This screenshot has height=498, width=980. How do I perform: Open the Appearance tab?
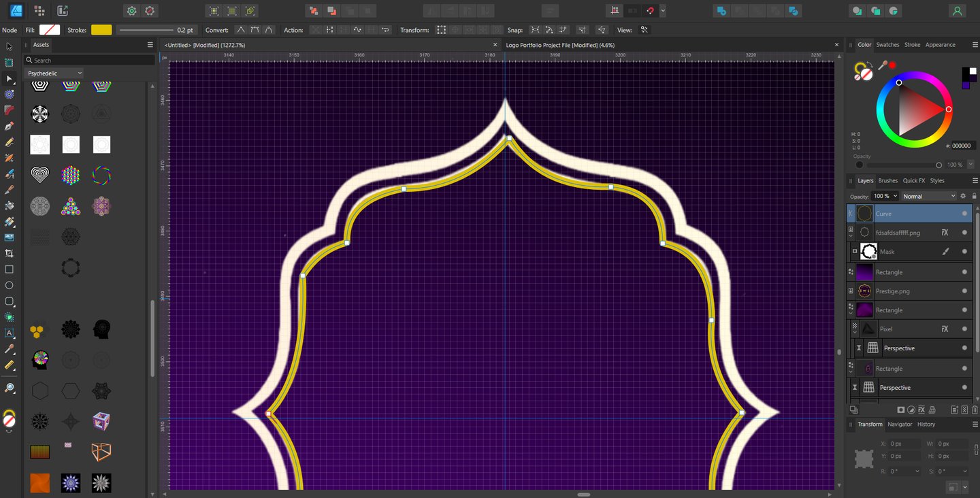point(940,45)
